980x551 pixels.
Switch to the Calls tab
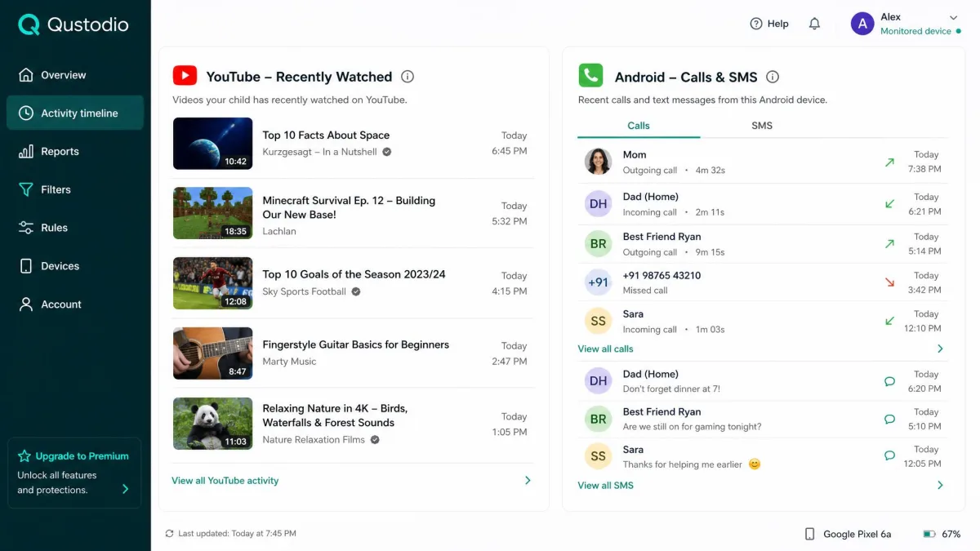coord(639,126)
